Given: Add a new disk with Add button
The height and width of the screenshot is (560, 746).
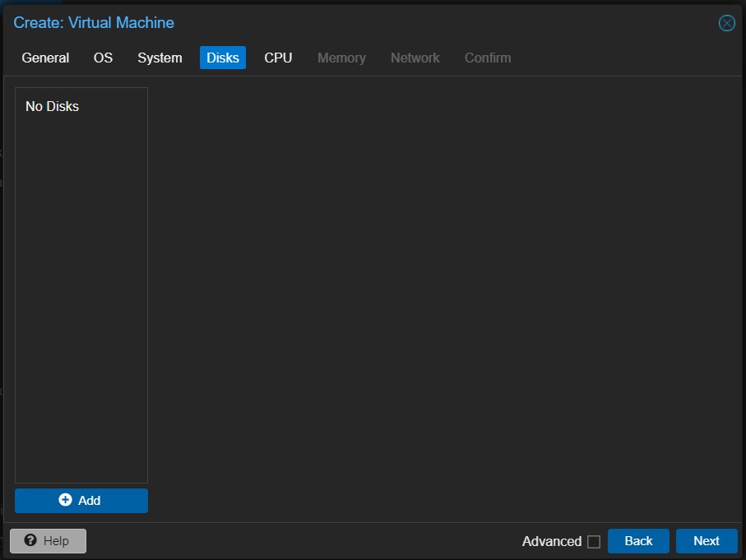Looking at the screenshot, I should (81, 501).
